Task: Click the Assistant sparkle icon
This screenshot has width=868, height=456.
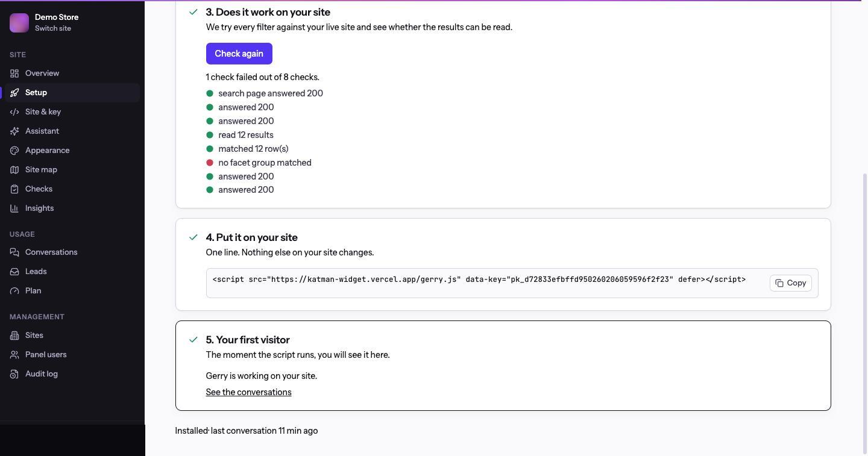Action: pyautogui.click(x=14, y=131)
